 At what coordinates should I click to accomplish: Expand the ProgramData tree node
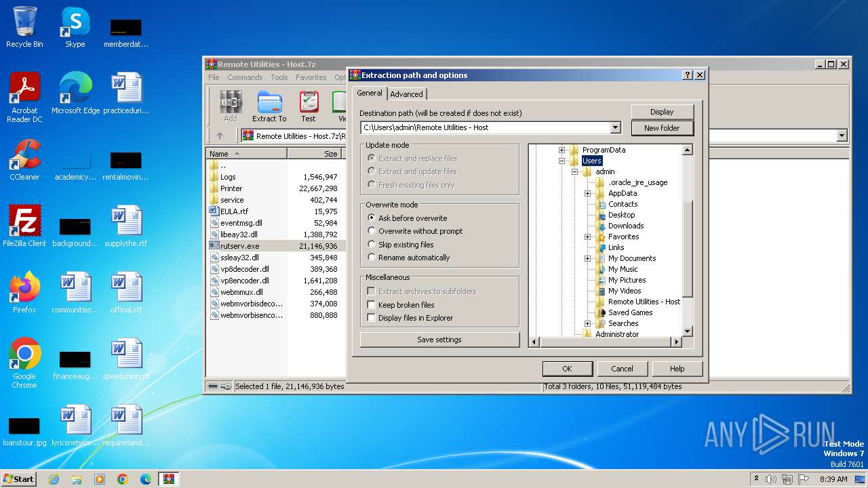pos(561,150)
